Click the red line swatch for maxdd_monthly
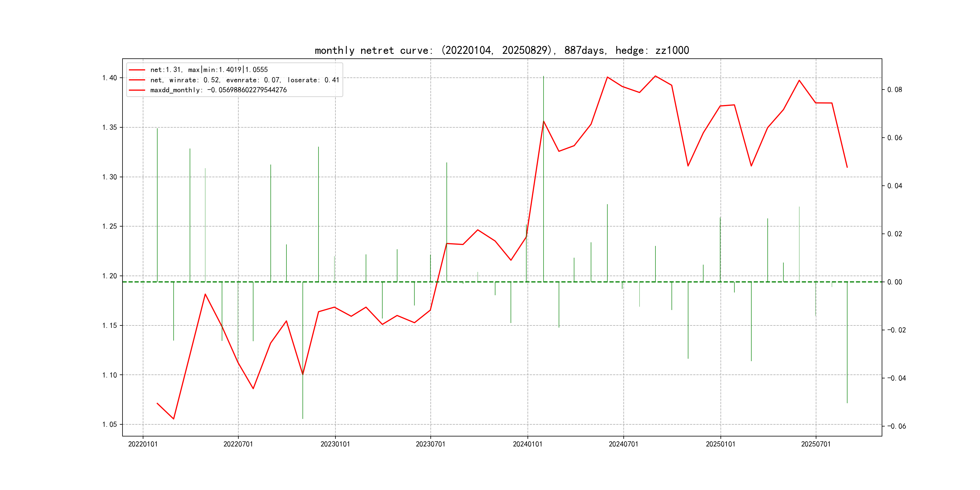Viewport: 980px width, 490px height. pyautogui.click(x=137, y=90)
